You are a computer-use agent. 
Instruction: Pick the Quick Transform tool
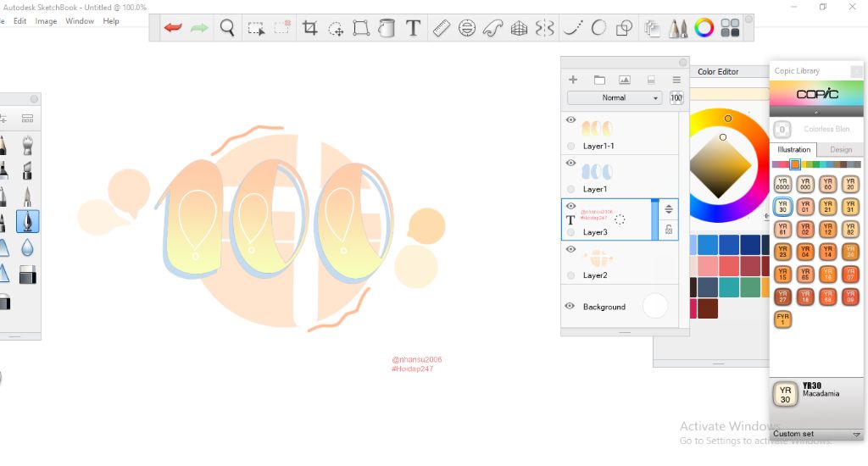click(x=336, y=28)
